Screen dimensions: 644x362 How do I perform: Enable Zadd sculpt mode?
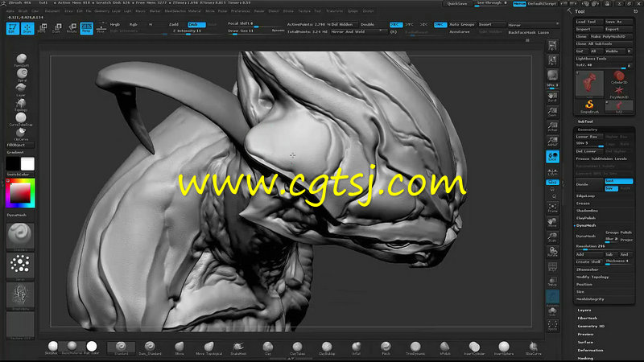coord(174,25)
